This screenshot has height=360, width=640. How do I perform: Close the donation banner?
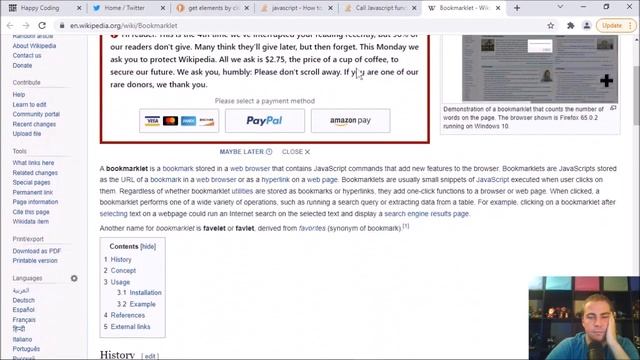[296, 151]
